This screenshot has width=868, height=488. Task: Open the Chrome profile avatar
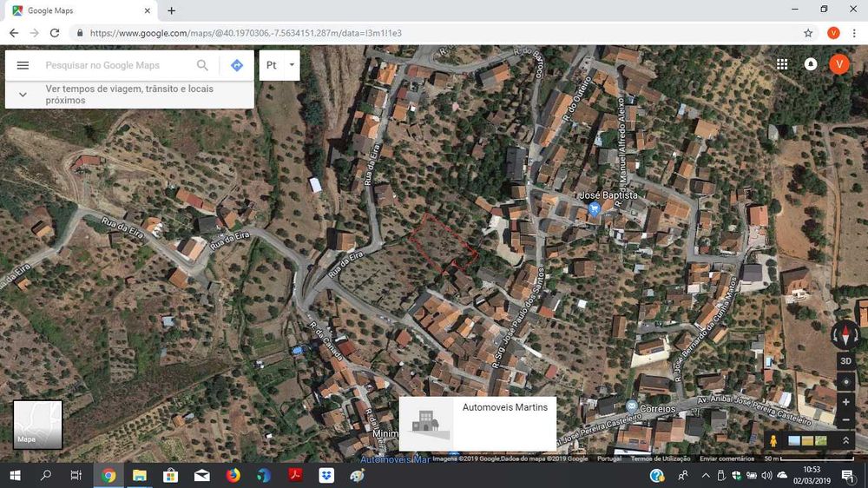[833, 33]
